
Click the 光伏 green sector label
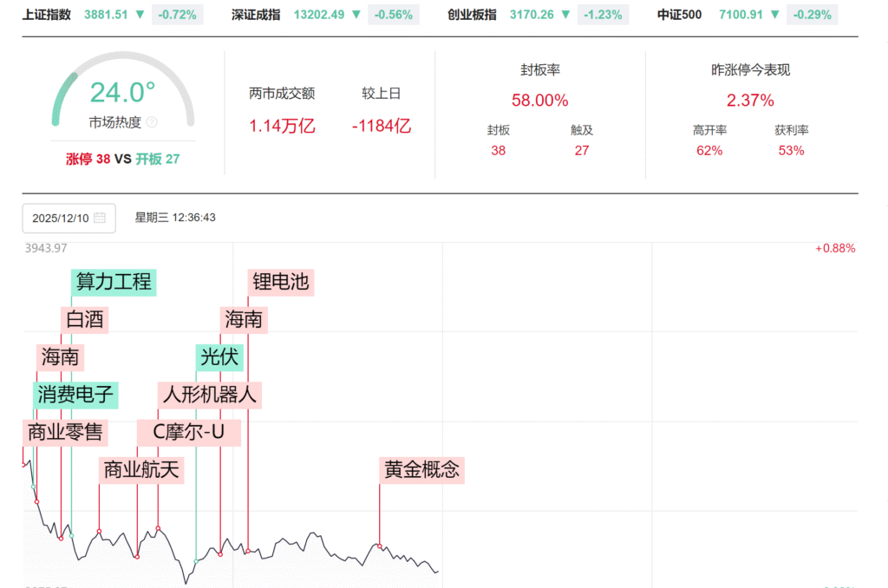(220, 356)
